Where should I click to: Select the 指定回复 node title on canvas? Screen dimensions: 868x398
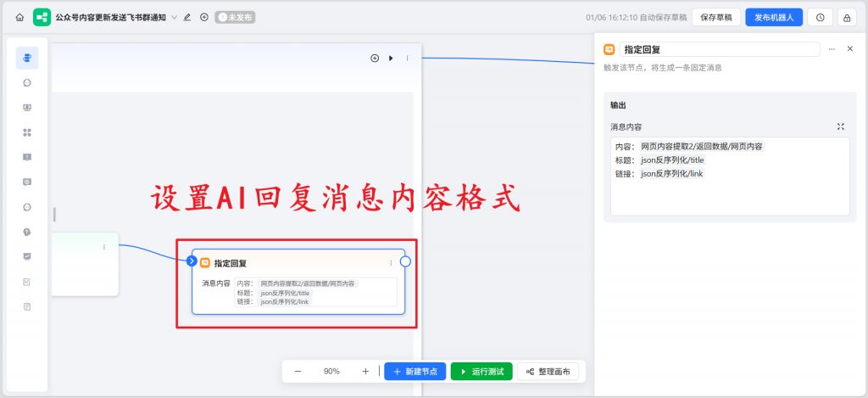click(x=231, y=263)
